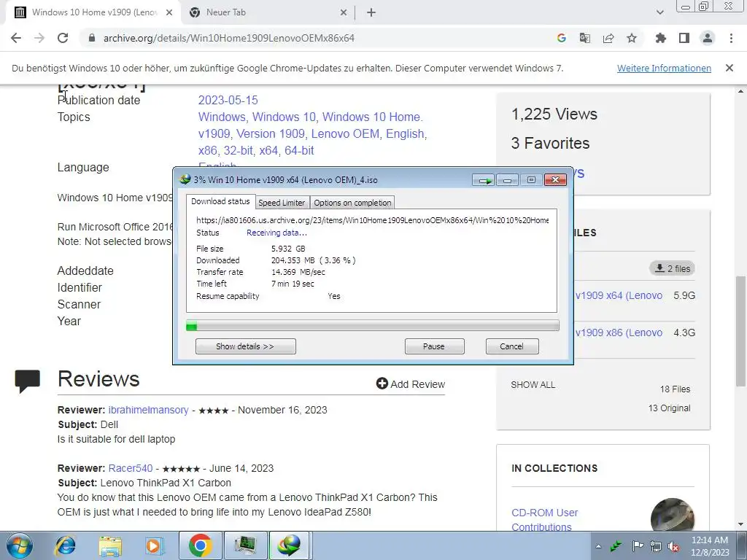This screenshot has width=747, height=560.
Task: Open reviewer Racer540 profile
Action: pyautogui.click(x=131, y=468)
